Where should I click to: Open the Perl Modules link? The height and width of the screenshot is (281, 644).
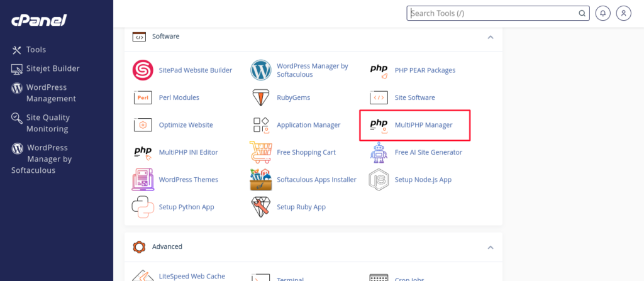[x=179, y=97]
